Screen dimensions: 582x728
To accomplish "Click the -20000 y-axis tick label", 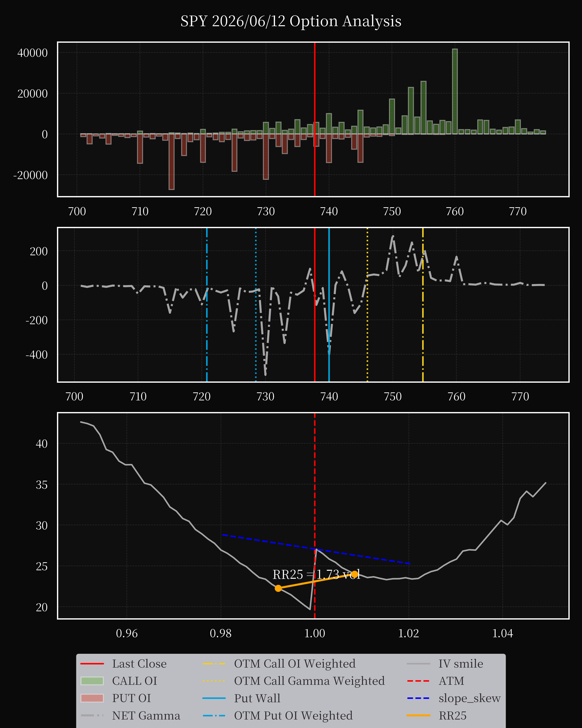I will 30,175.
